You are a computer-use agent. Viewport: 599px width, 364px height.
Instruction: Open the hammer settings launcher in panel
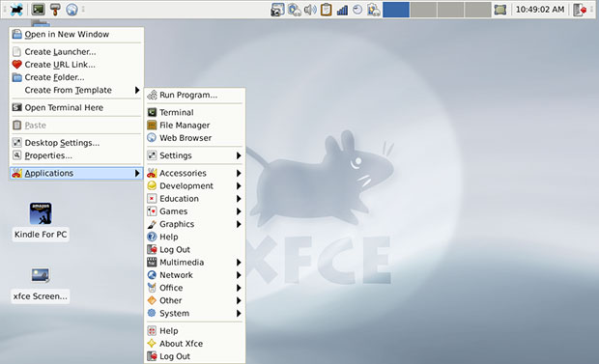[55, 9]
